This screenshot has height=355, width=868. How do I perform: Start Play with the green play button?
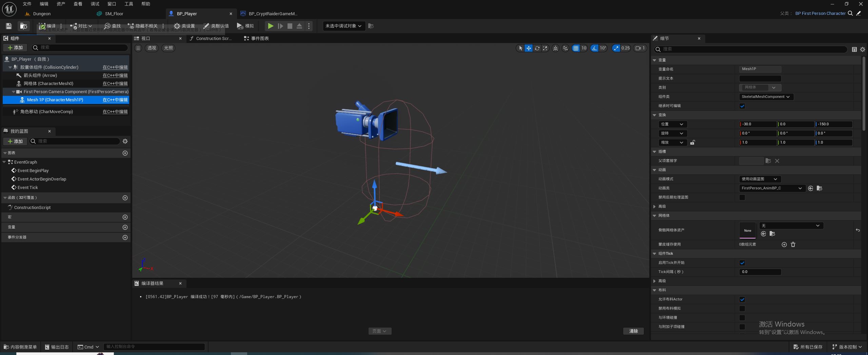(x=270, y=26)
